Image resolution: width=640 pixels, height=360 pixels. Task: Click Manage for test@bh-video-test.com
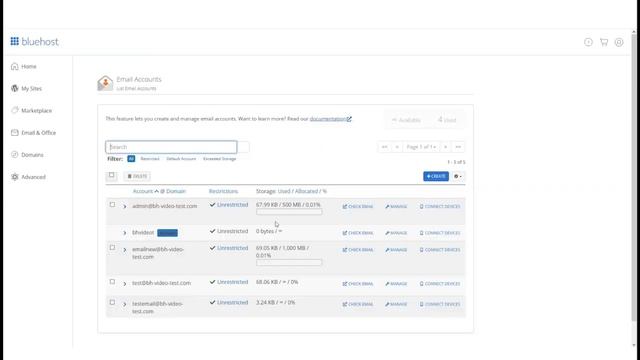(396, 284)
